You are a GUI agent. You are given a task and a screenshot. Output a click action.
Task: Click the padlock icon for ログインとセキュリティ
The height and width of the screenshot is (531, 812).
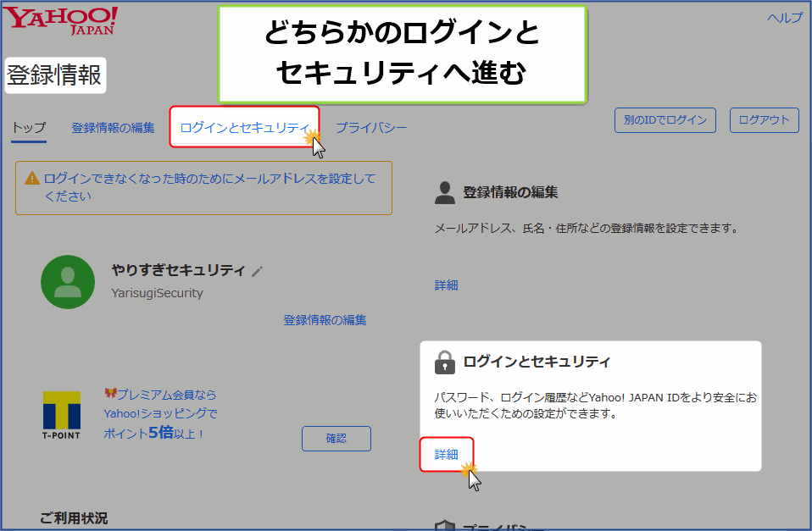(x=445, y=362)
